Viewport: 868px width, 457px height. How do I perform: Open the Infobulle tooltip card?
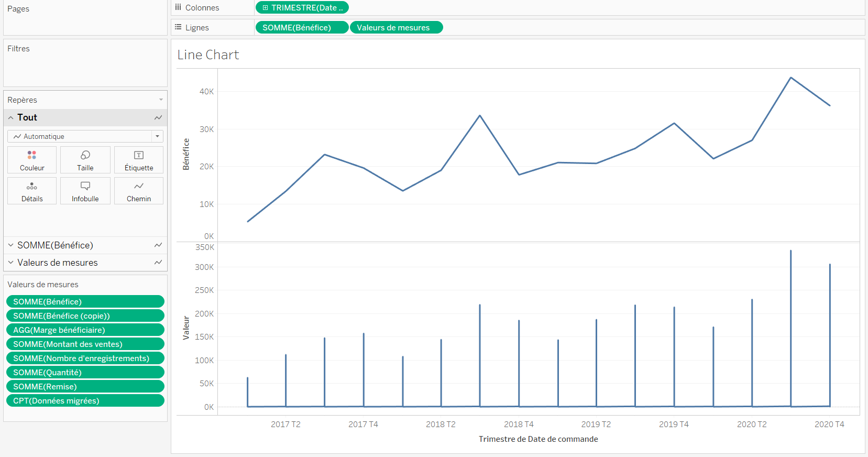pos(85,191)
